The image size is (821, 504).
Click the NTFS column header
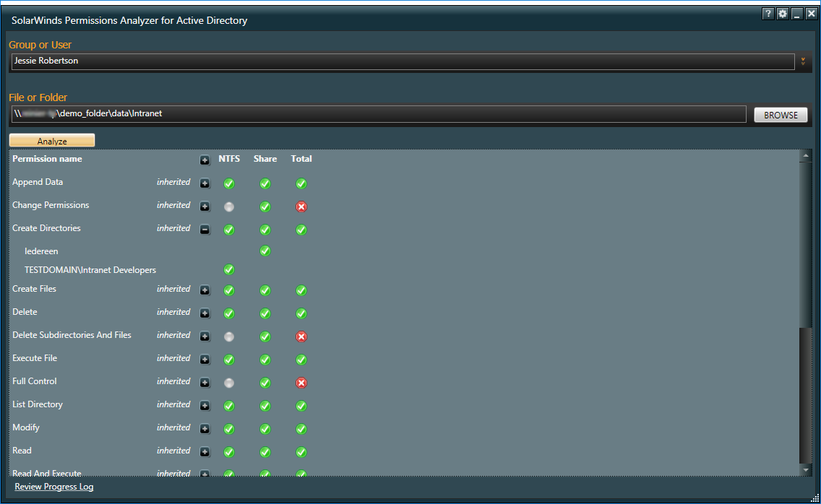tap(229, 159)
